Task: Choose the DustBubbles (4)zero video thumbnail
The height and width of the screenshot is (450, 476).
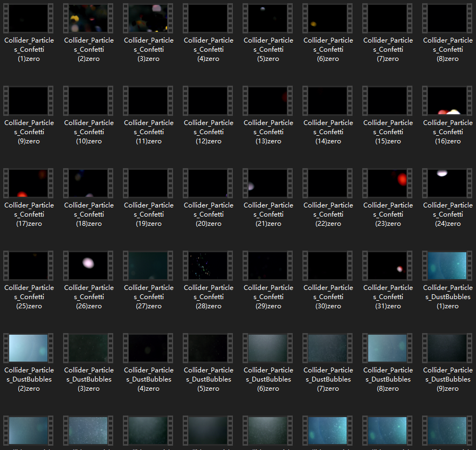Action: (148, 348)
